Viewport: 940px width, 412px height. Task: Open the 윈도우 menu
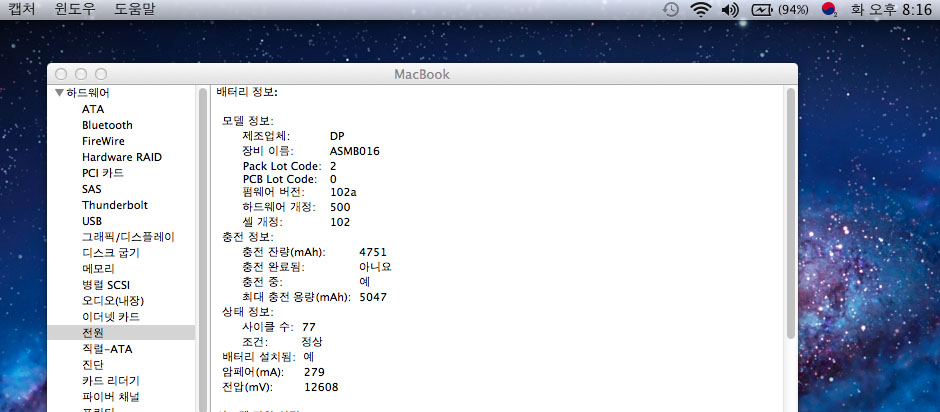click(75, 9)
